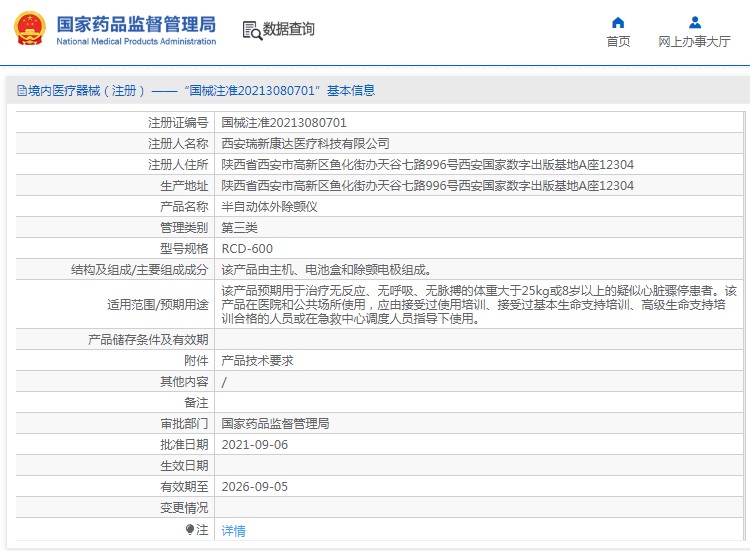Click the 附件 row label

(196, 361)
